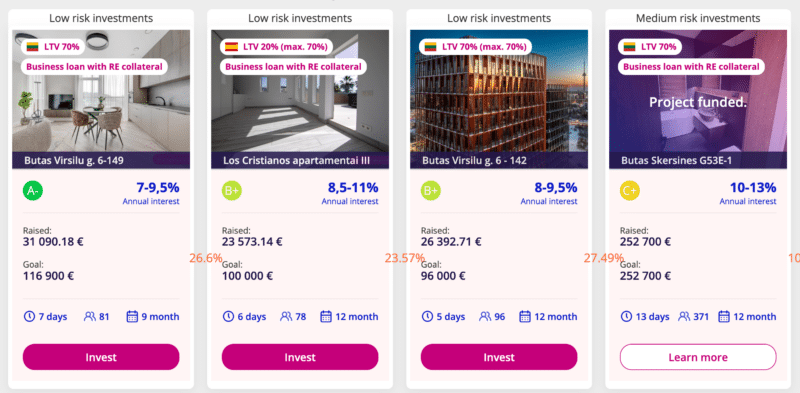Image resolution: width=800 pixels, height=393 pixels.
Task: Click the investors icon next to 78
Action: point(286,316)
